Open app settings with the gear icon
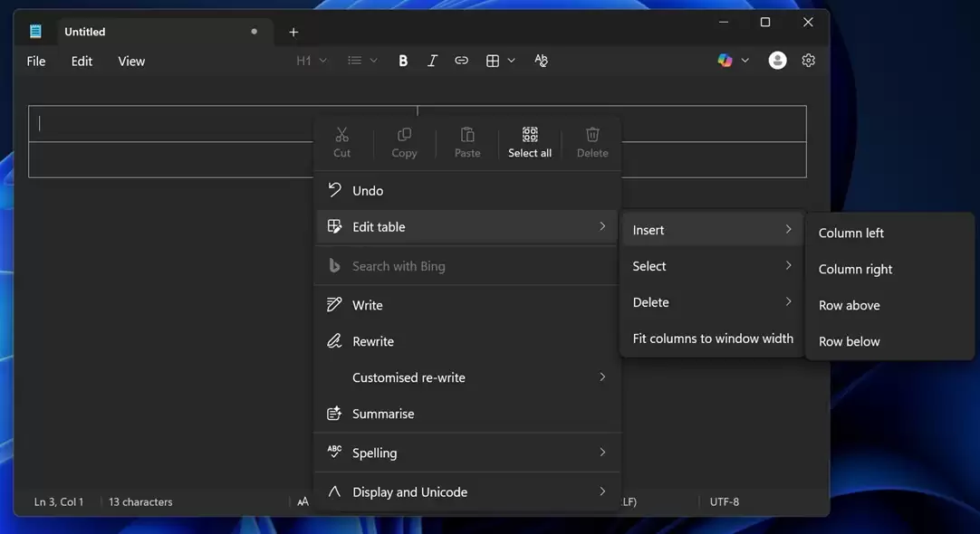The image size is (980, 534). (808, 60)
